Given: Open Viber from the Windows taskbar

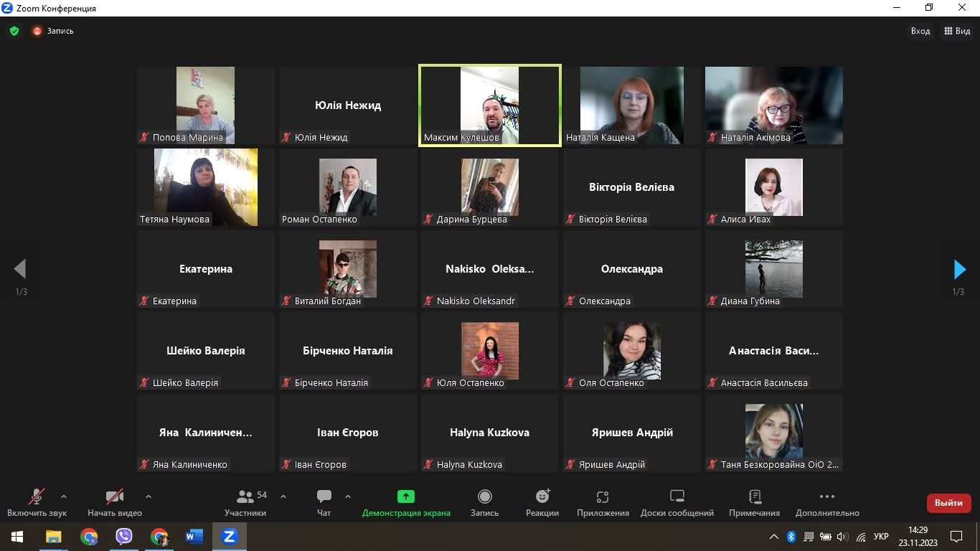Looking at the screenshot, I should (124, 536).
